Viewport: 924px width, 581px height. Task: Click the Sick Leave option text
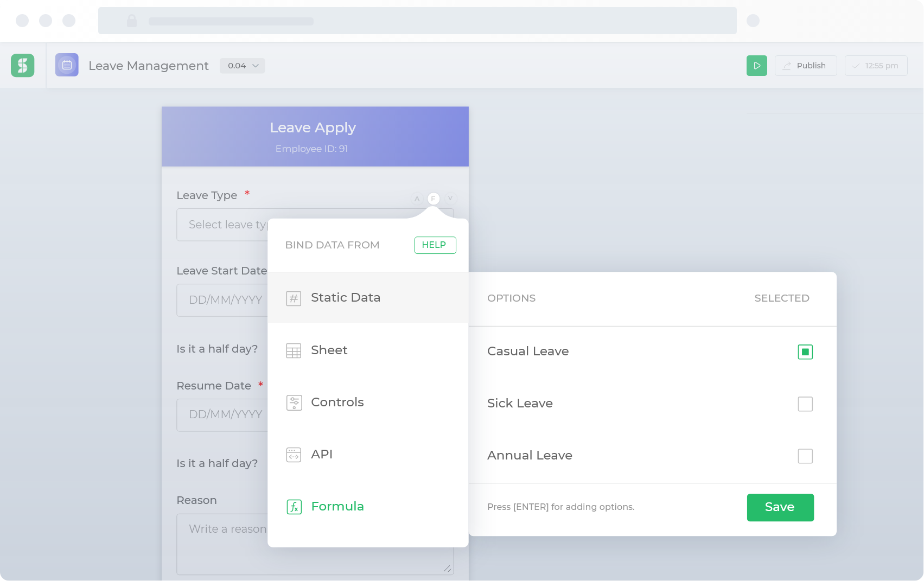tap(520, 404)
